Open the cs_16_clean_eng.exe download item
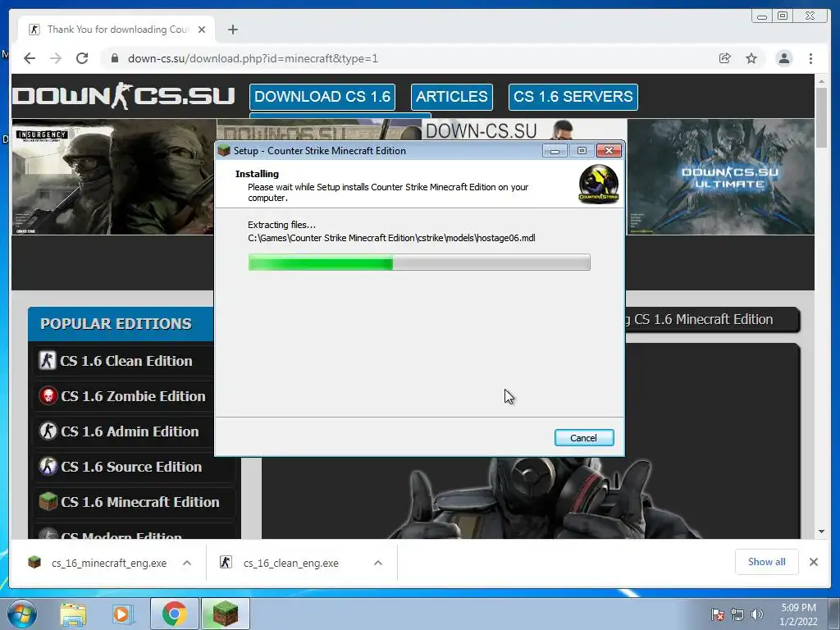This screenshot has width=840, height=630. 291,563
